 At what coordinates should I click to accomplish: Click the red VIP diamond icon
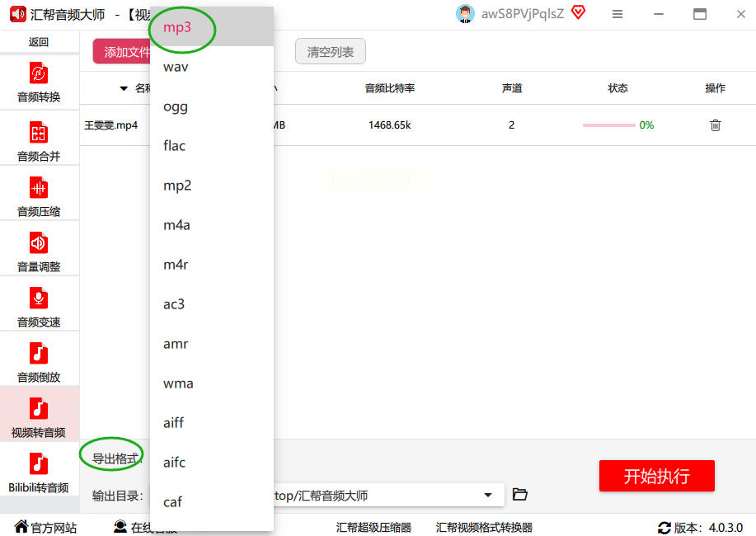pyautogui.click(x=578, y=12)
